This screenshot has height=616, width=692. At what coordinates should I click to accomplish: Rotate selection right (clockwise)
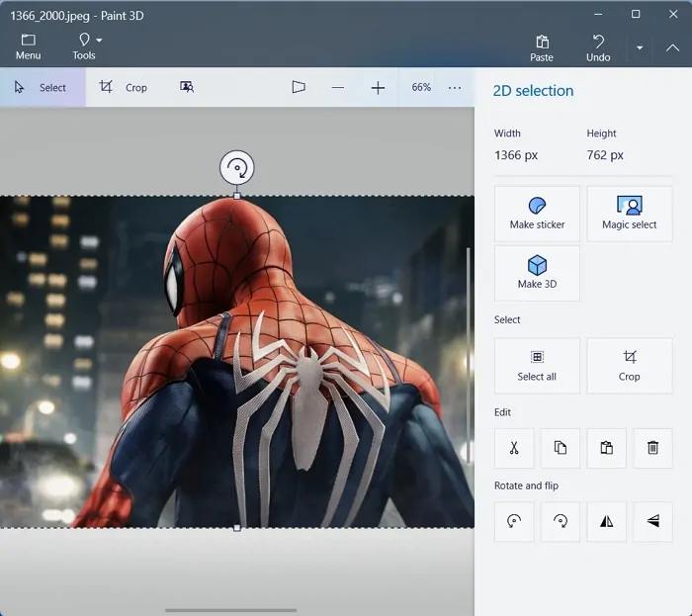(x=561, y=521)
